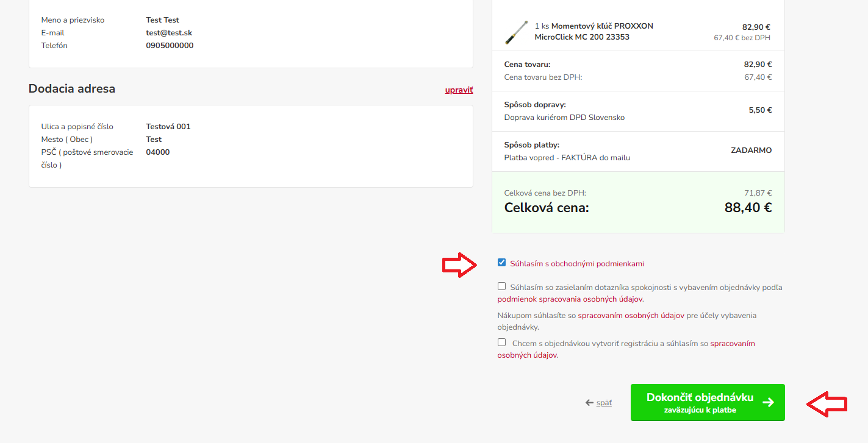Click the white arrow icon in the green button
868x443 pixels.
768,402
